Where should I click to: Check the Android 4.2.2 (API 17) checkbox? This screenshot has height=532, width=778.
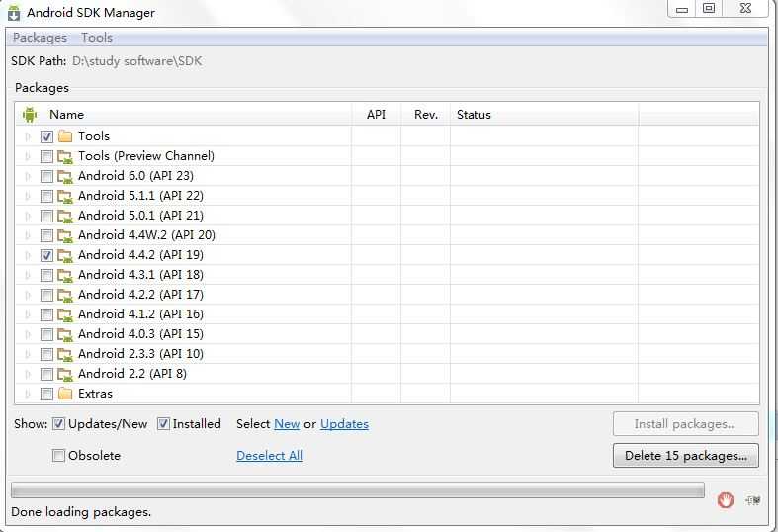[46, 296]
